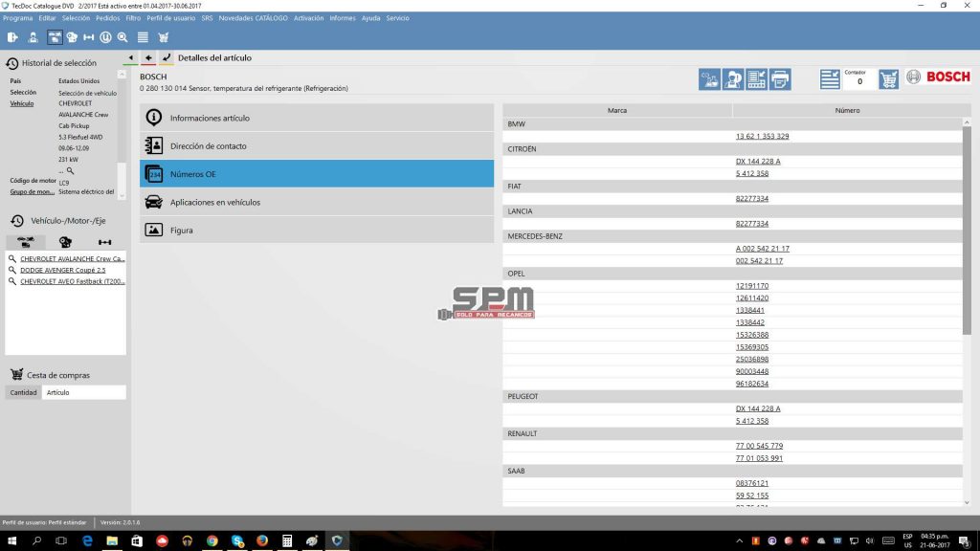
Task: Click the Artículo field in shopping basket
Action: tap(84, 392)
